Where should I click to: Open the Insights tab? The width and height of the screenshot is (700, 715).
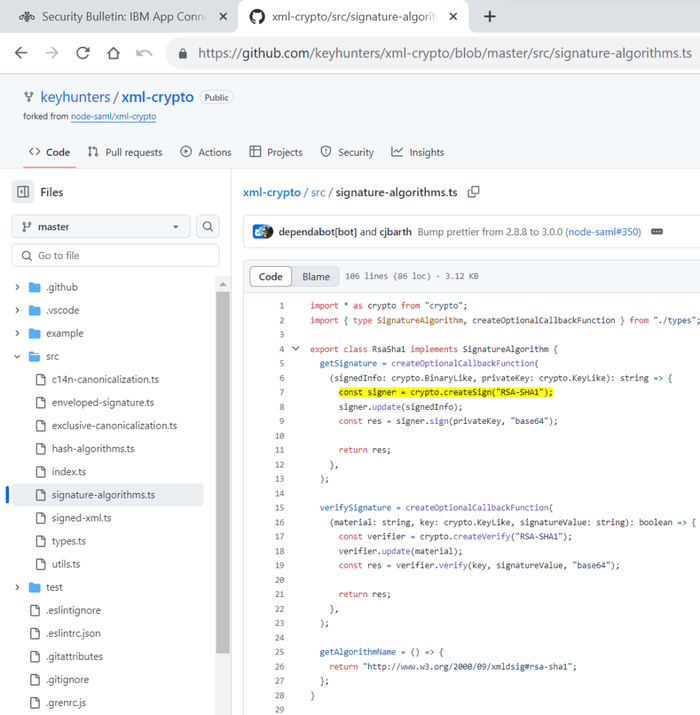pyautogui.click(x=417, y=152)
